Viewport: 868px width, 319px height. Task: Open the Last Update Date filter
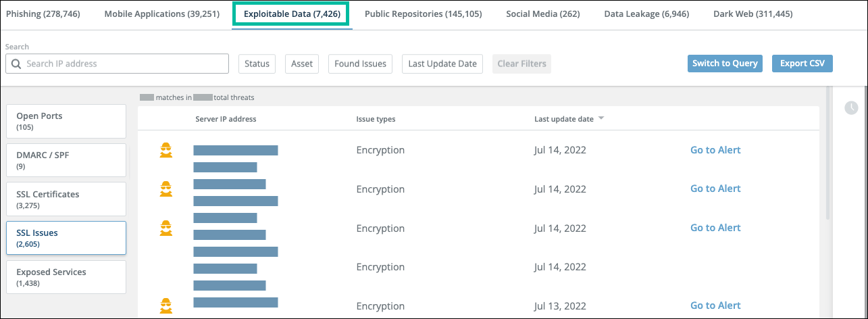click(x=442, y=64)
